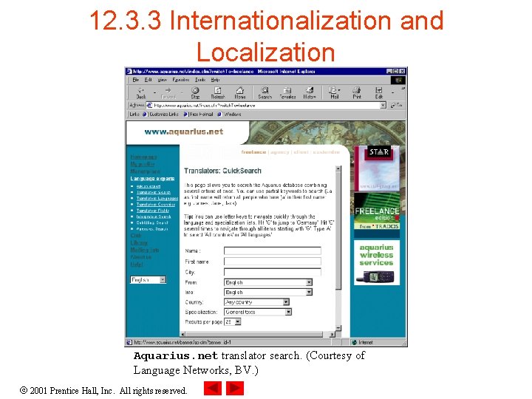532x399 pixels.
Task: Click the Free Hotmail shortcut in the Links bar
Action: point(199,115)
